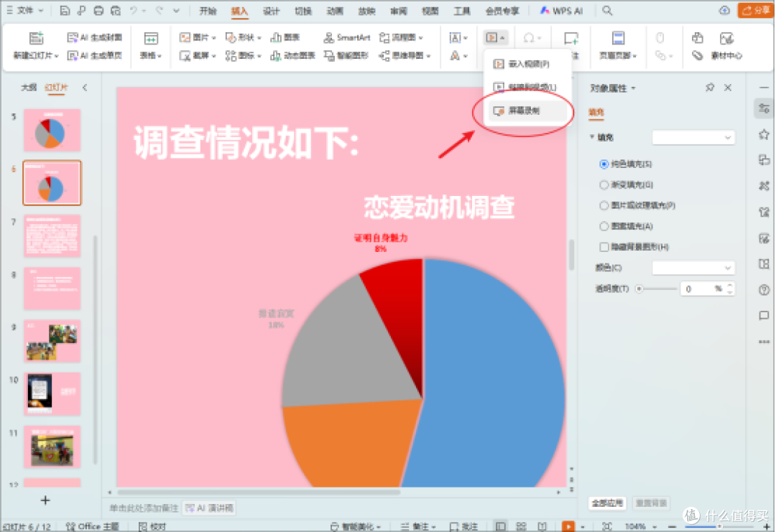
Task: Open the 工具 (Tools) ribbon tab
Action: click(x=462, y=10)
